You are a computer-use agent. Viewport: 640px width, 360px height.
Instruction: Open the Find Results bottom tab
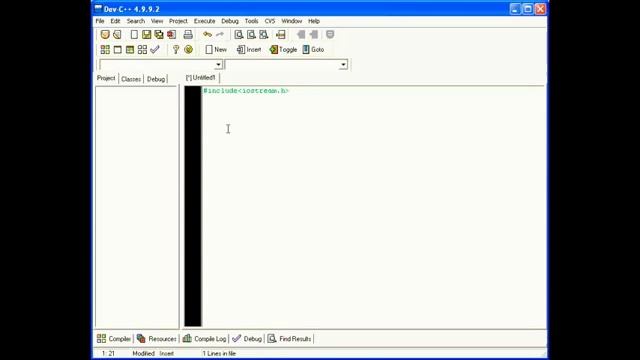[x=290, y=339]
